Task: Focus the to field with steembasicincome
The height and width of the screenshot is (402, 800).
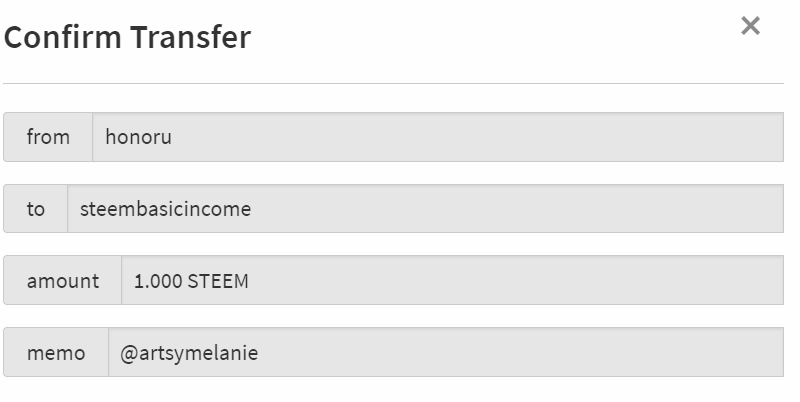Action: (426, 209)
